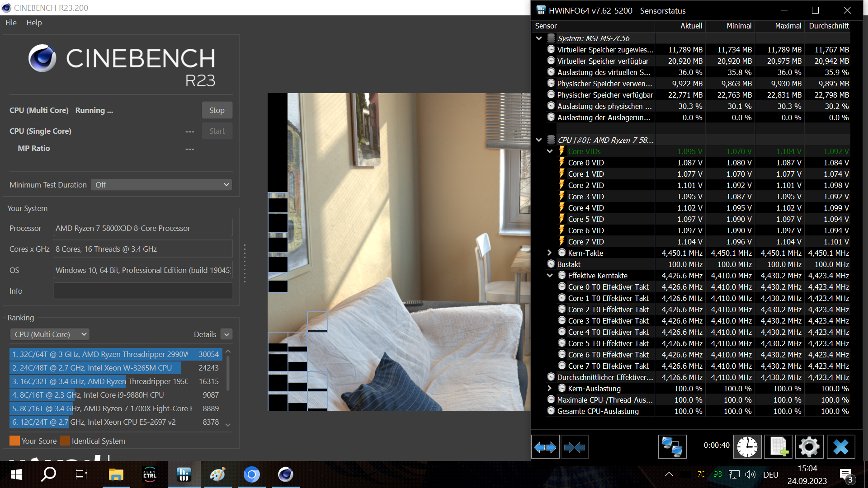Click HWiNFO expand columns arrows icon

[545, 447]
